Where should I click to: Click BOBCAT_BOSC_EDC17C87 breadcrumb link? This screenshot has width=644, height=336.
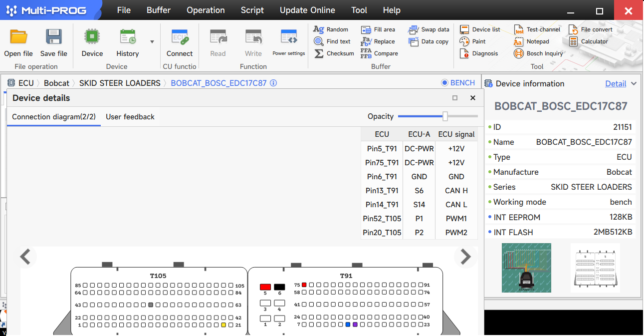219,83
